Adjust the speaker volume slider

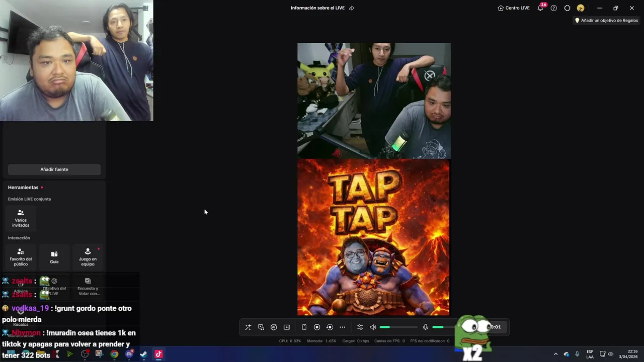(x=398, y=327)
